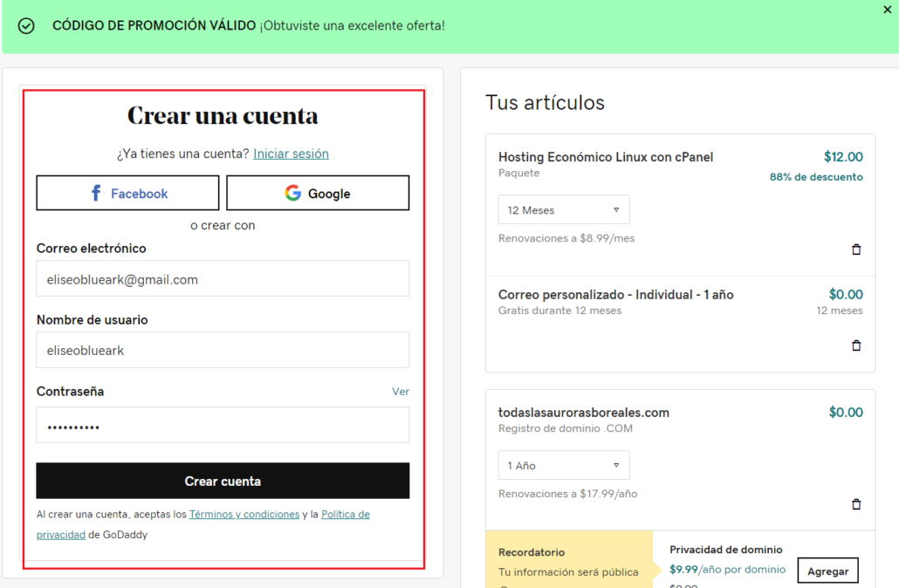Dismiss the promo code banner with X
This screenshot has width=899, height=588.
point(887,10)
